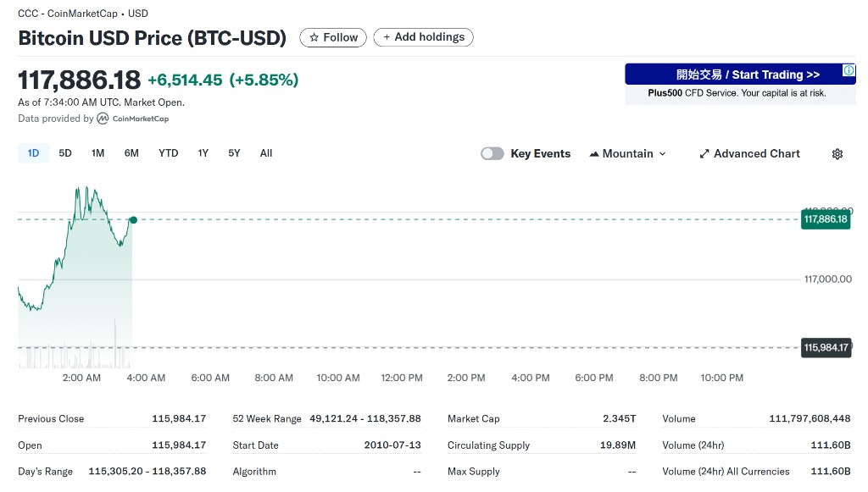The image size is (868, 492).
Task: Click the CoinMarketCap logo icon
Action: (x=103, y=119)
